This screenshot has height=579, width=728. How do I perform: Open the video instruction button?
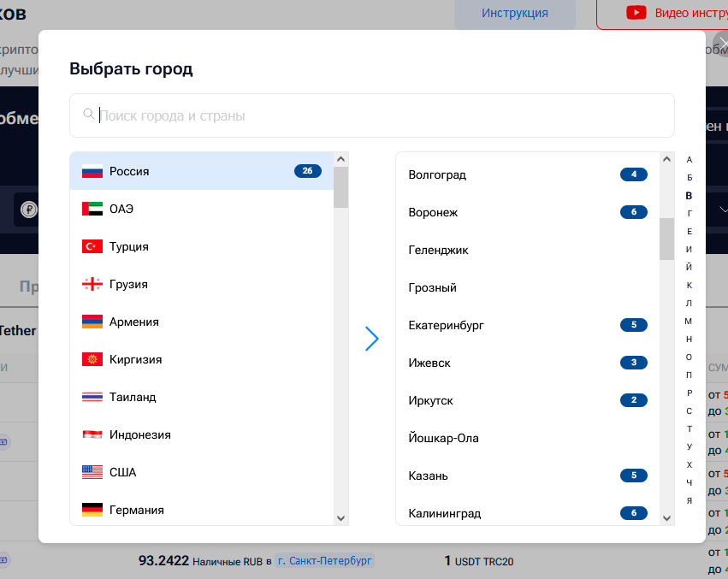662,13
